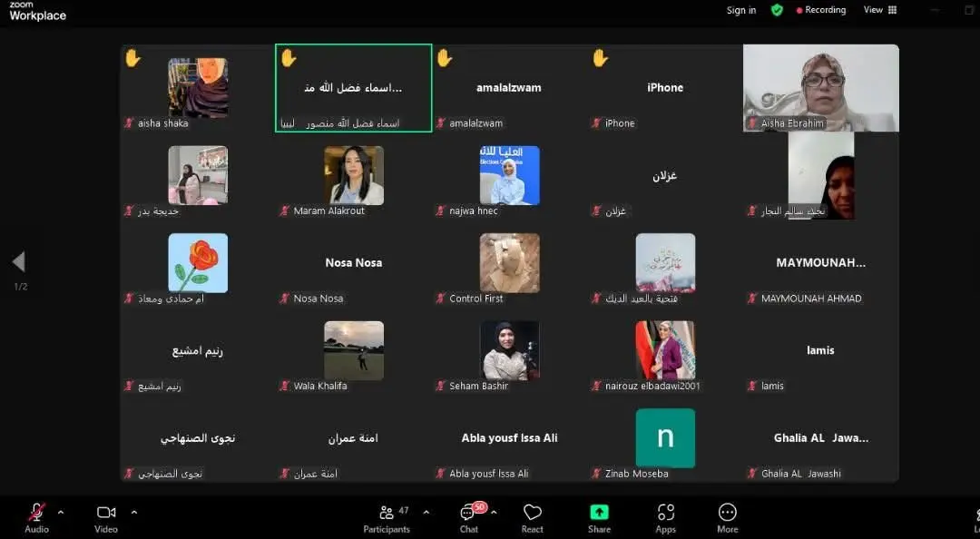The width and height of the screenshot is (980, 539).
Task: Click the Sign in link
Action: [741, 11]
